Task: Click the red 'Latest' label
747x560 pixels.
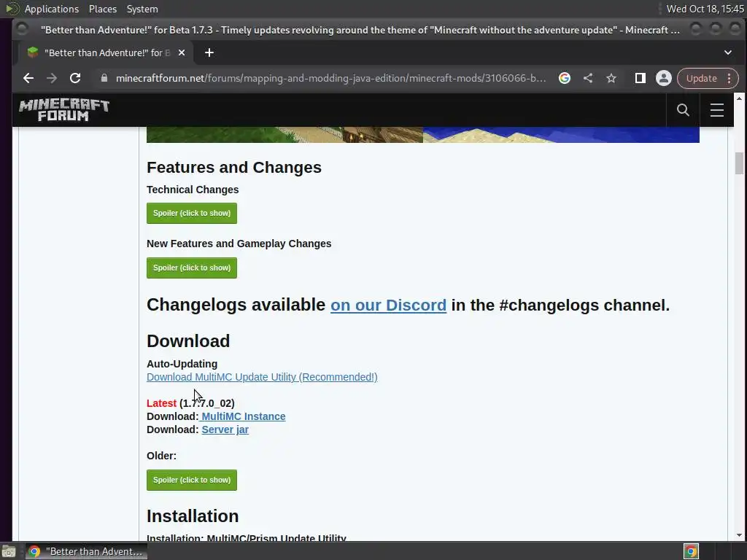Action: pyautogui.click(x=161, y=403)
